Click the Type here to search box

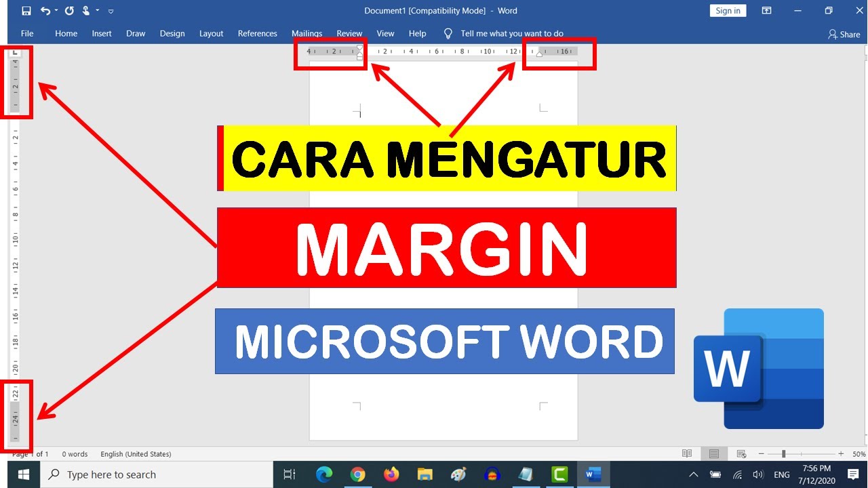click(156, 474)
